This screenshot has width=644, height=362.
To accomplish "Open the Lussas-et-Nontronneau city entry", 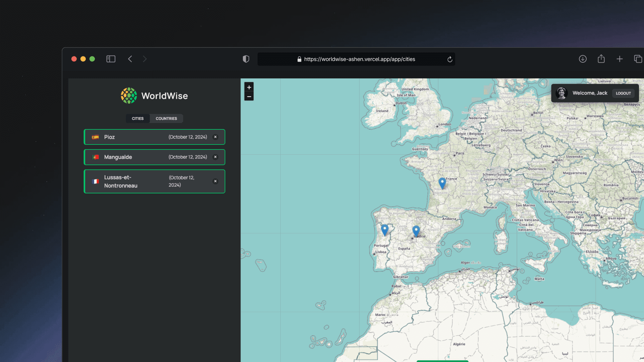I will point(154,181).
